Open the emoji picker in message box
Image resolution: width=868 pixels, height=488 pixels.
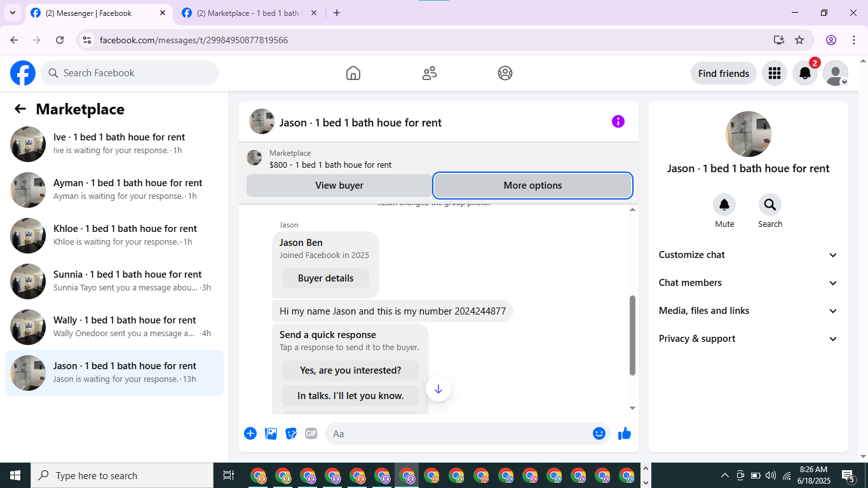[599, 433]
